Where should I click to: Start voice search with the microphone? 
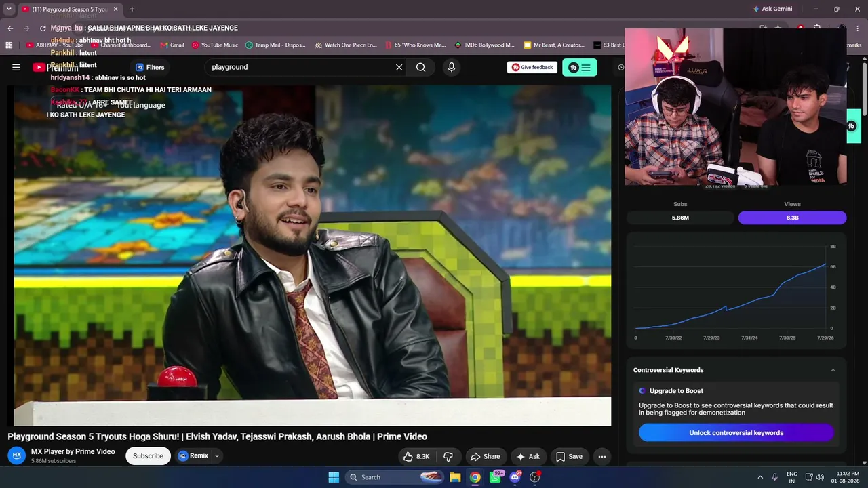tap(452, 67)
